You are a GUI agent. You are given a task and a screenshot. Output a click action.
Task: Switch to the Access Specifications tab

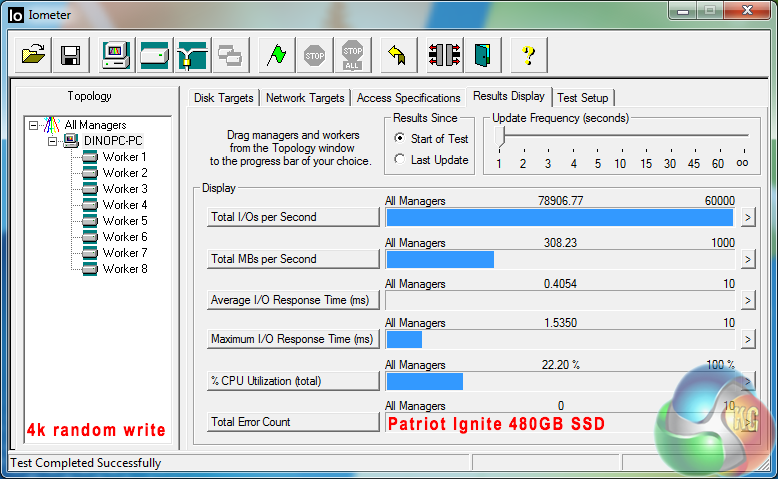click(x=408, y=98)
